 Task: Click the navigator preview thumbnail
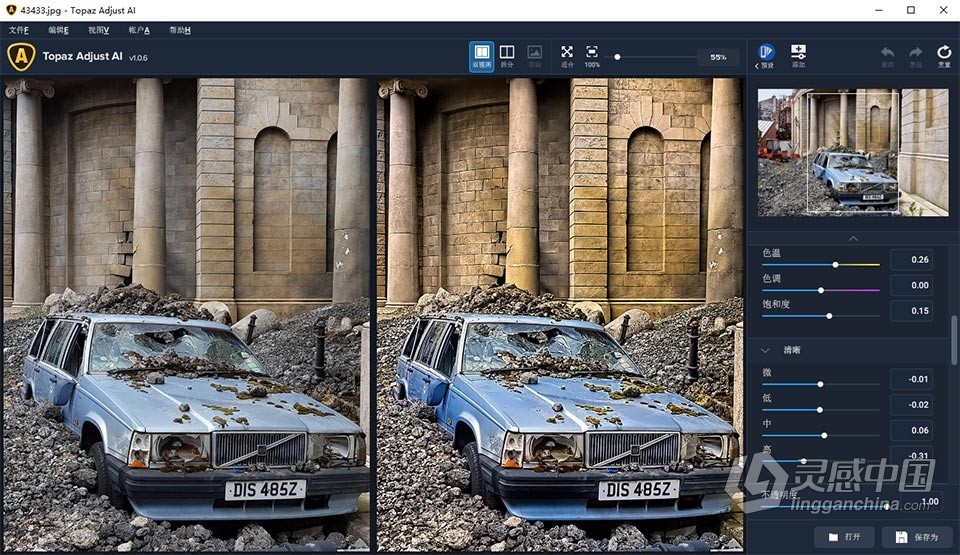click(x=853, y=152)
